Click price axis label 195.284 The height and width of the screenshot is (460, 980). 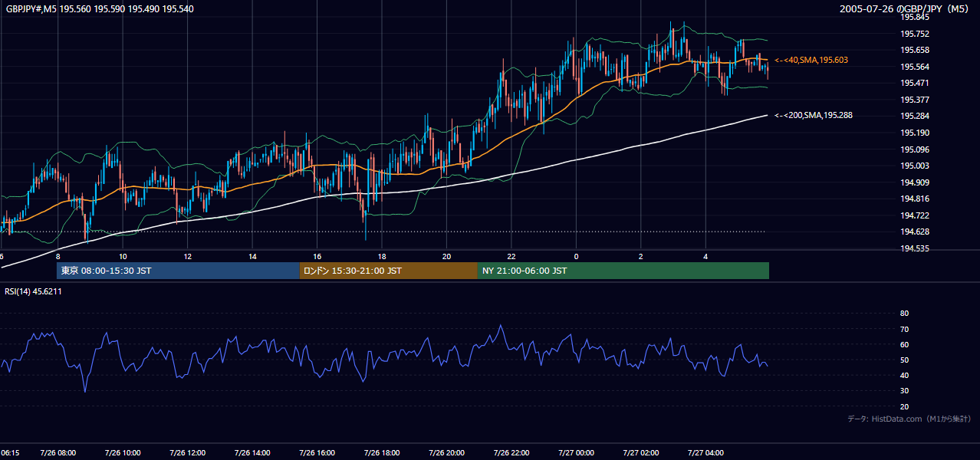click(x=914, y=117)
